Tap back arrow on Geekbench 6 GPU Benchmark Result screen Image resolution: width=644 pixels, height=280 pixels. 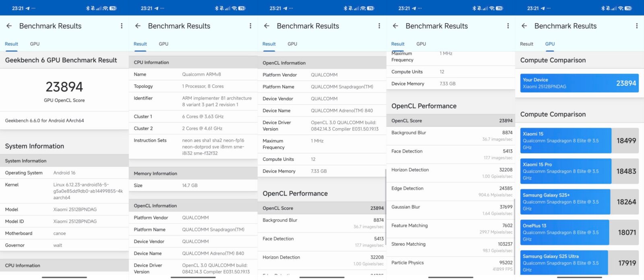tap(9, 26)
